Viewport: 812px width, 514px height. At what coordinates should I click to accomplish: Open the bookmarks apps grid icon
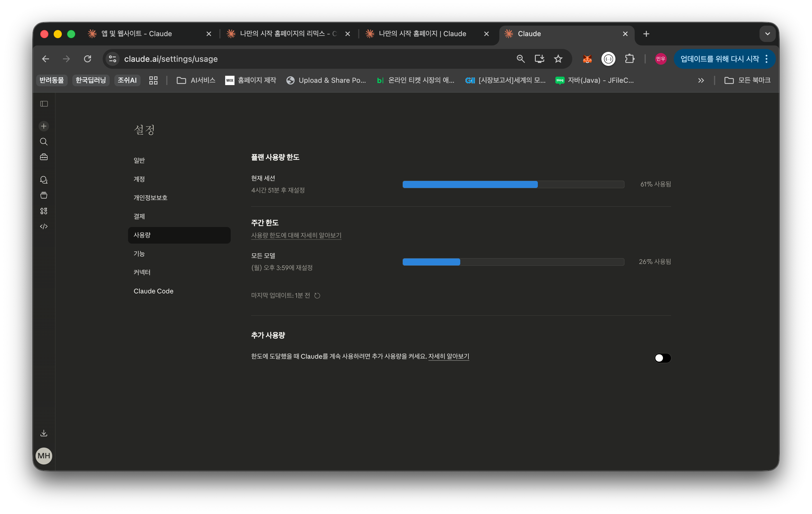[153, 80]
